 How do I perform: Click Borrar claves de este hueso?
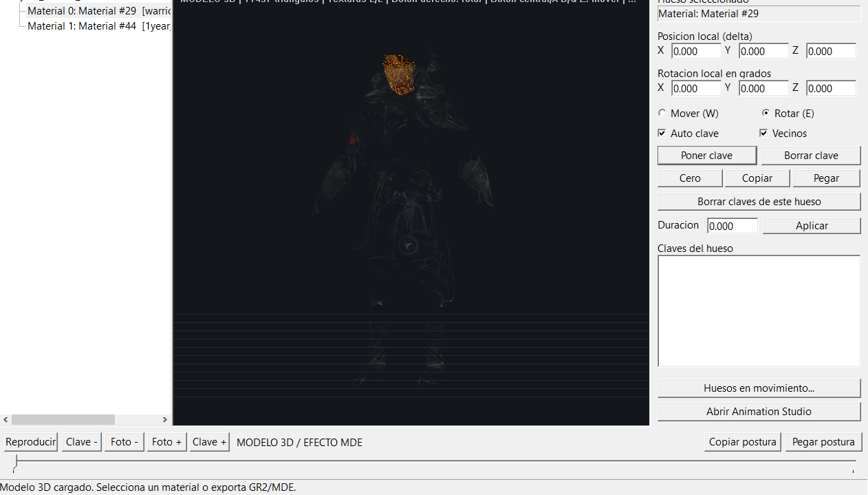pos(759,202)
